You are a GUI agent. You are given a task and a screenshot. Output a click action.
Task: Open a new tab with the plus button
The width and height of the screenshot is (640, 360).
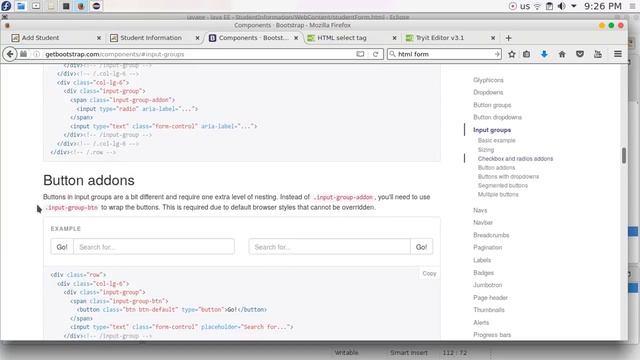tap(508, 38)
